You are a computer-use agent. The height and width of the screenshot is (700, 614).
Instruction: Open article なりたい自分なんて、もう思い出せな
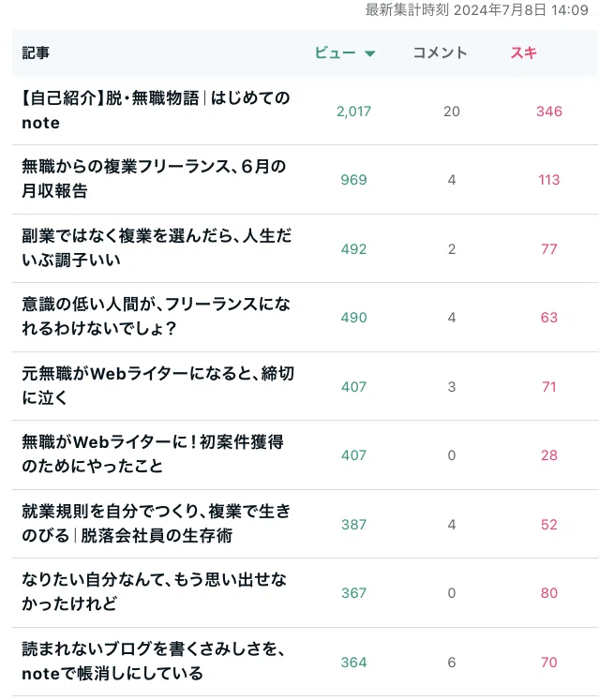(x=154, y=591)
